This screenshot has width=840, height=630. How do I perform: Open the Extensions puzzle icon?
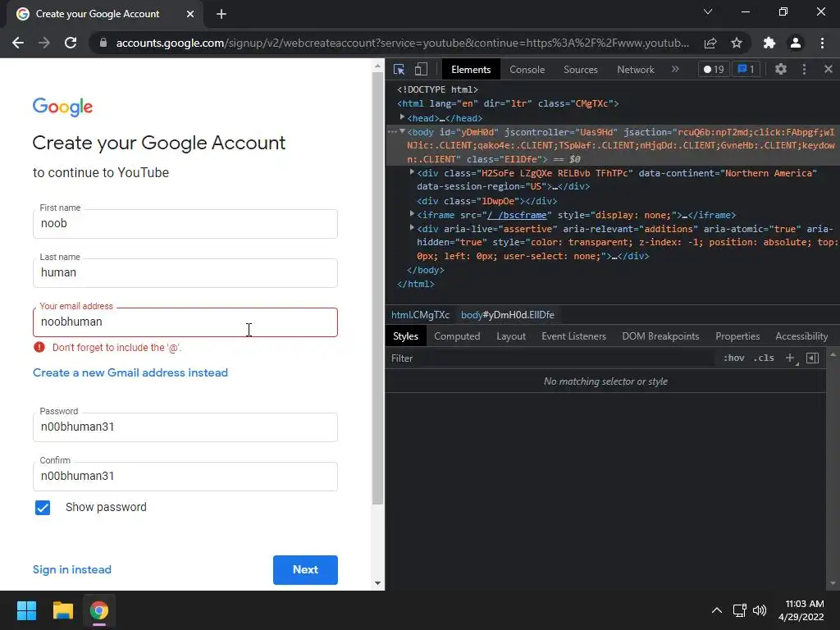(x=769, y=43)
